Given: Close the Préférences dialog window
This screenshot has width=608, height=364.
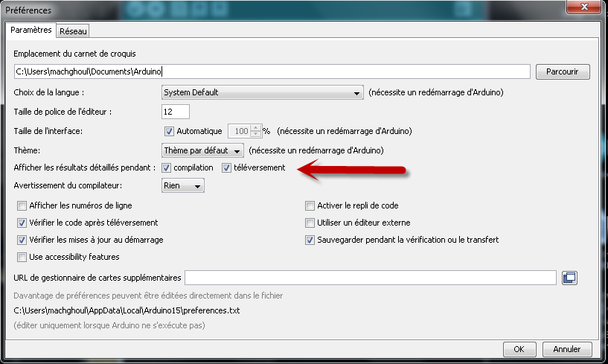Looking at the screenshot, I should [x=587, y=10].
